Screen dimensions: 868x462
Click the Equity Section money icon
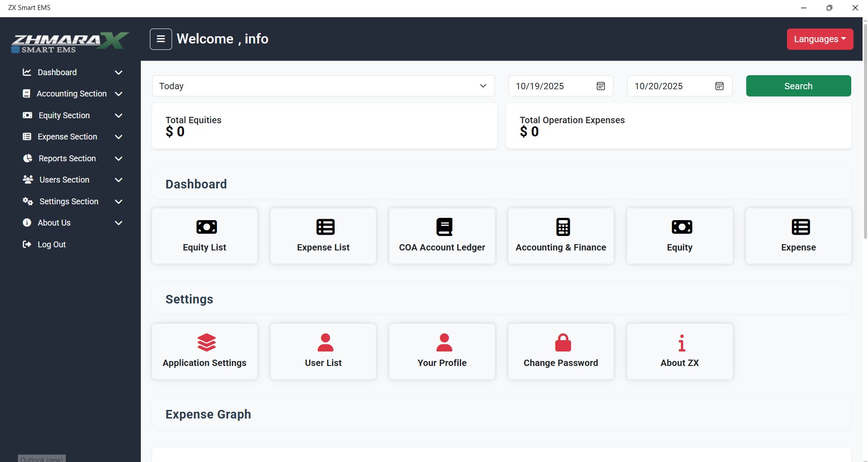[x=27, y=115]
